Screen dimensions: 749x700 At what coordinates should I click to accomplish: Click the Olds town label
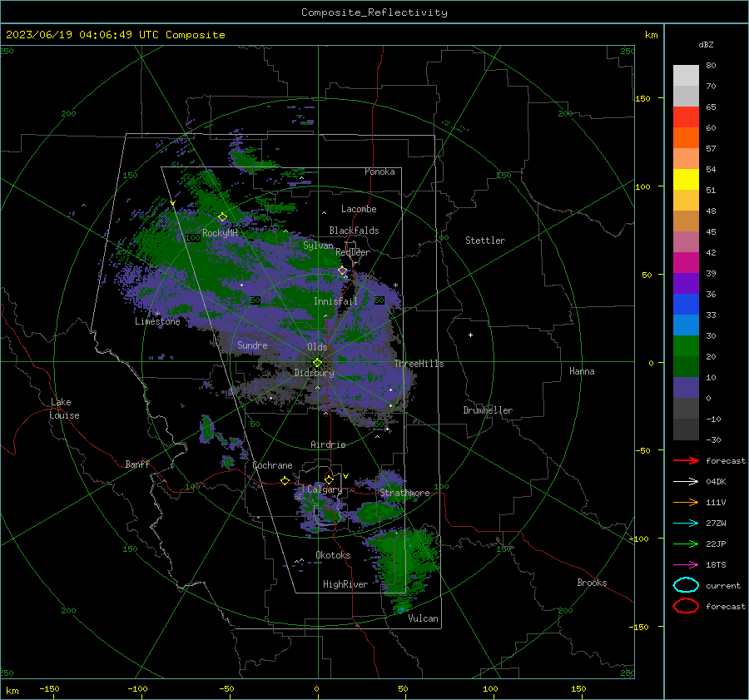(x=317, y=347)
